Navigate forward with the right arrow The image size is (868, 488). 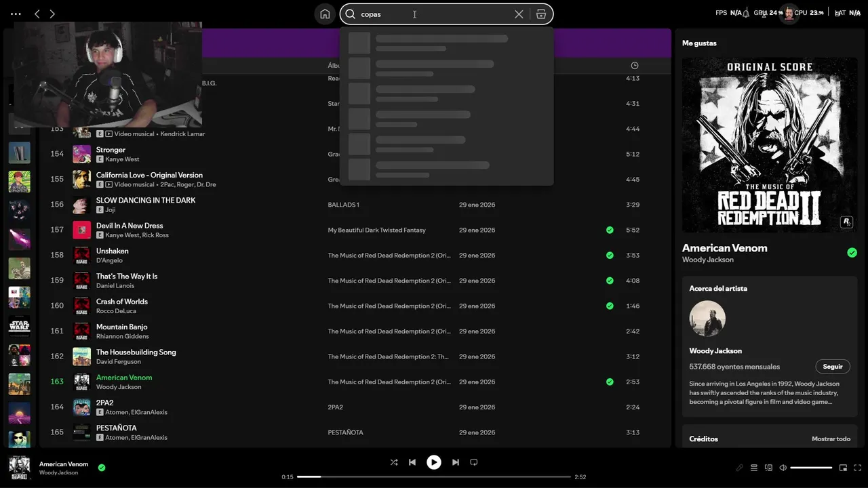(x=52, y=14)
